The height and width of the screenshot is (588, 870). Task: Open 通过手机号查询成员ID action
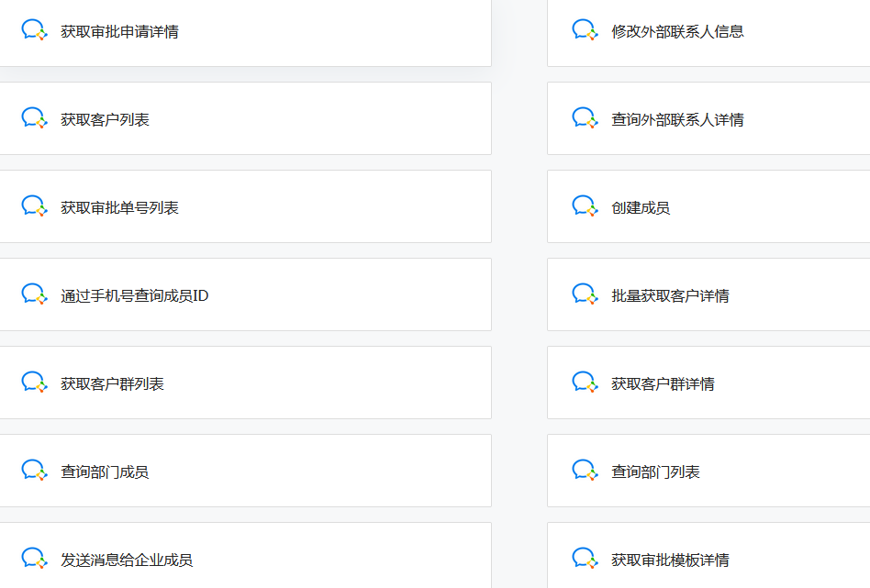pos(245,294)
